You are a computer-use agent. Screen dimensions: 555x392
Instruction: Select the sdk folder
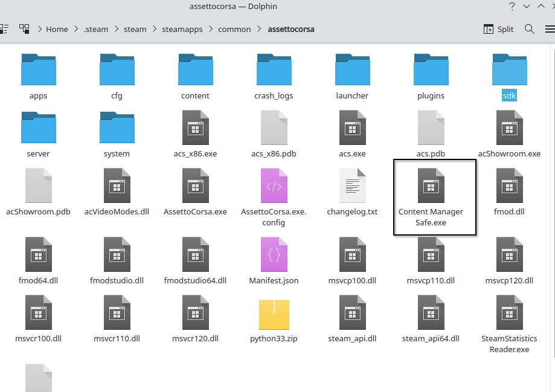(x=509, y=69)
